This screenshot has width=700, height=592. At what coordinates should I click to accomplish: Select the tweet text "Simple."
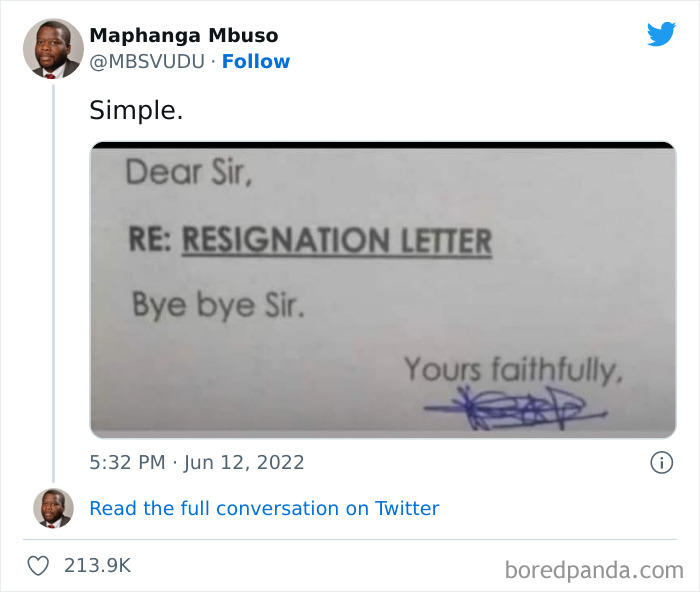point(136,110)
